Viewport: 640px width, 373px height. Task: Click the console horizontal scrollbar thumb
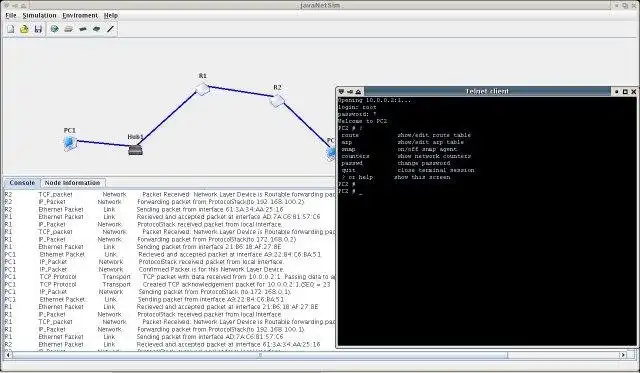260,355
